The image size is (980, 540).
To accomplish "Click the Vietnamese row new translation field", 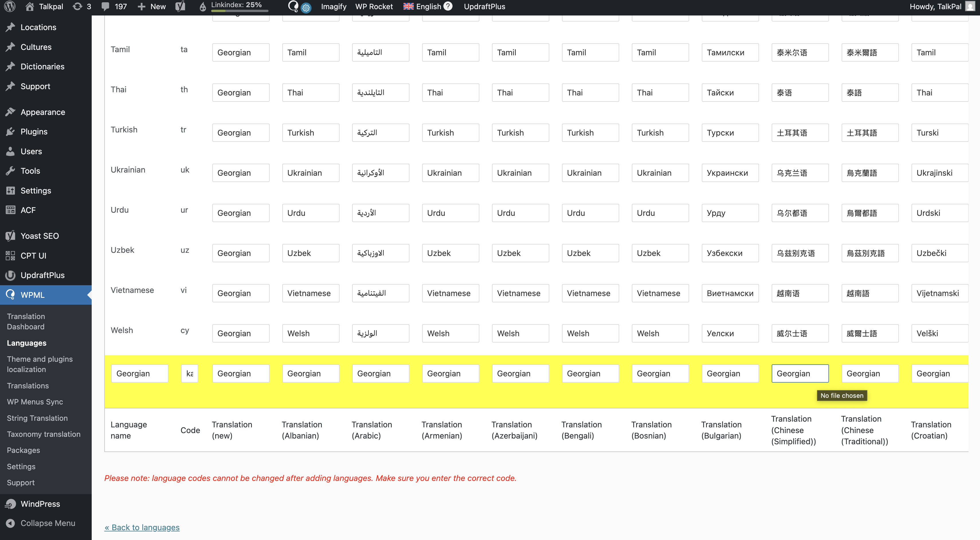I will [241, 294].
